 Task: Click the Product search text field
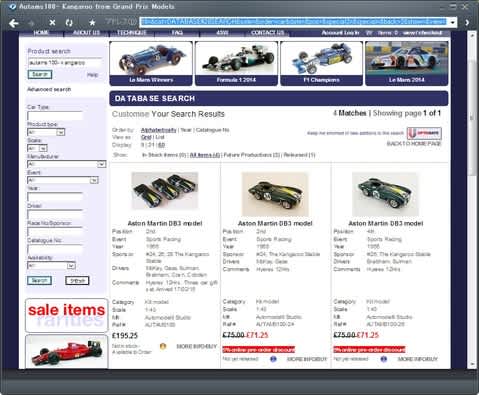click(64, 63)
